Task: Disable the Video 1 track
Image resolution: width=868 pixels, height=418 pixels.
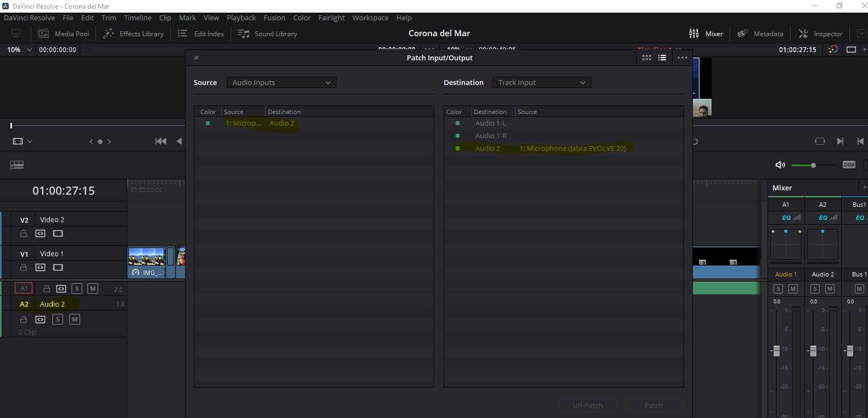Action: 58,267
